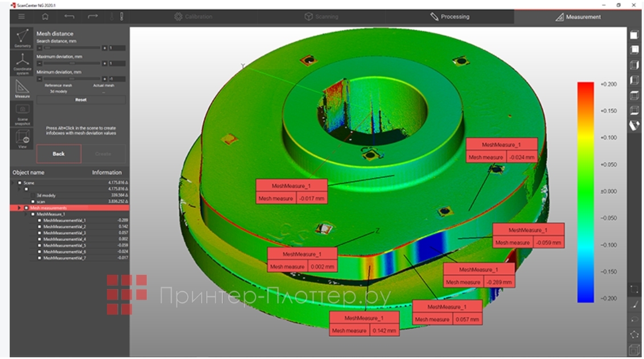Click the Home icon in top toolbar

click(x=46, y=16)
